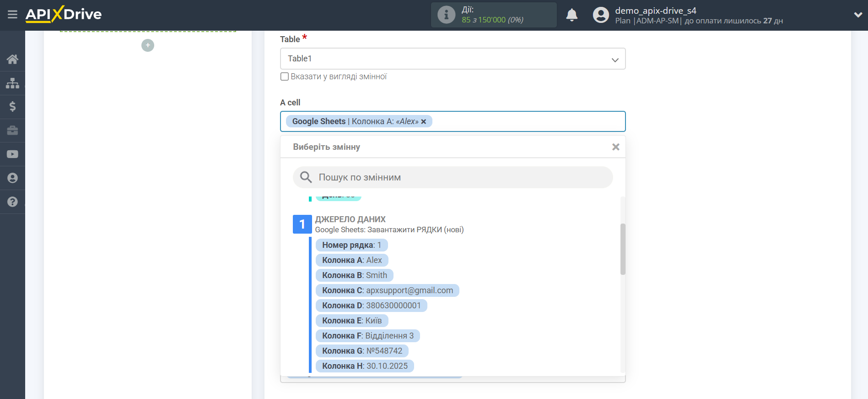Select variable 'Колонка F: Відділення 3'

pyautogui.click(x=368, y=336)
